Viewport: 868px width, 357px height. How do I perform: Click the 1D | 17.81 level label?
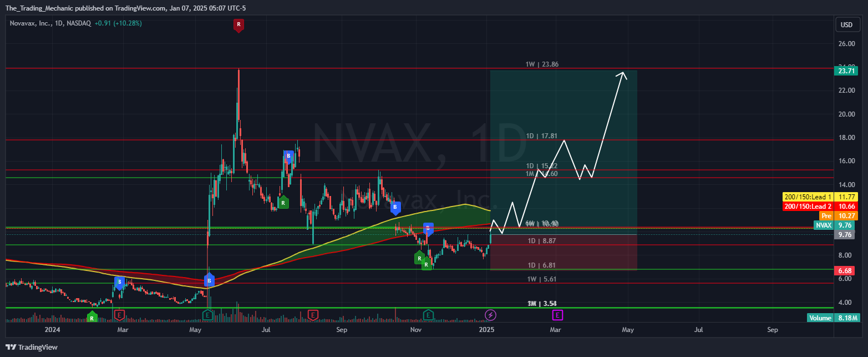click(x=542, y=135)
